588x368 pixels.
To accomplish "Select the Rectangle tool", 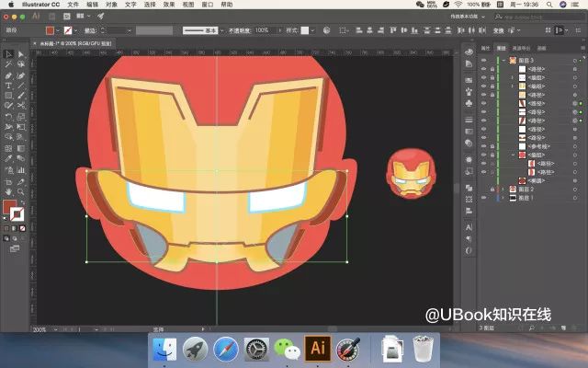I will click(x=8, y=96).
